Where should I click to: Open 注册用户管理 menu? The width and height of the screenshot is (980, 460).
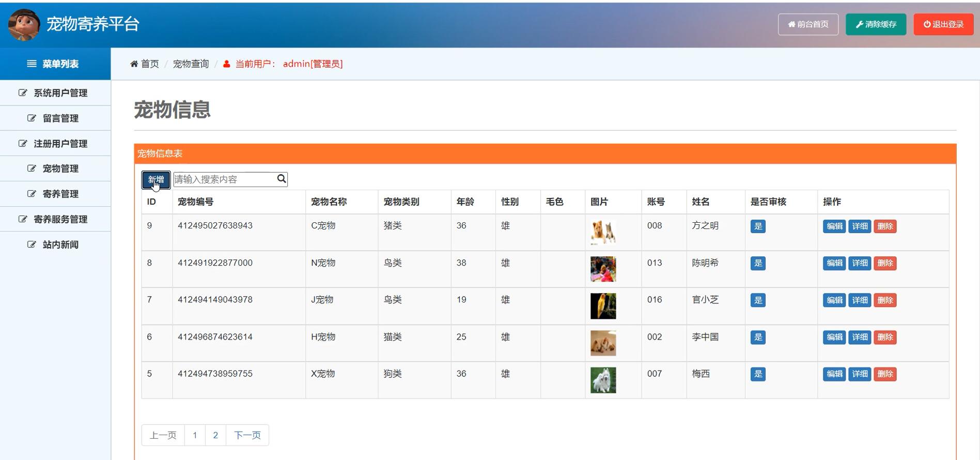pyautogui.click(x=55, y=144)
